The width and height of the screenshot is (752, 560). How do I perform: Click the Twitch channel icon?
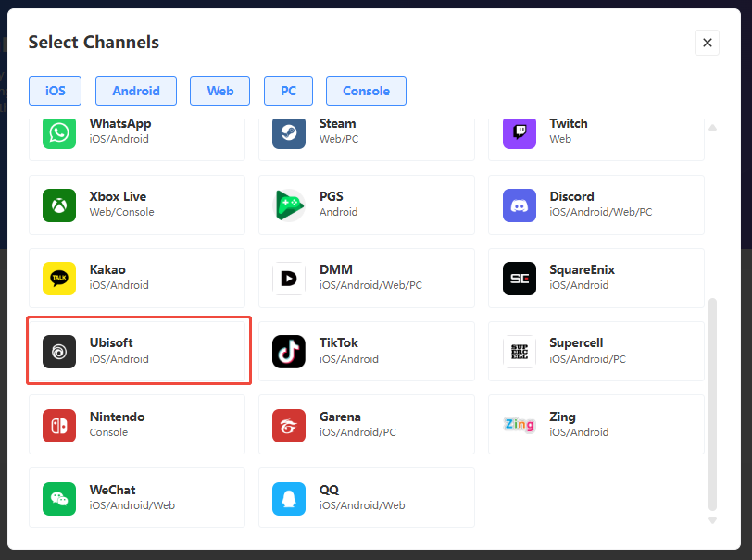pos(519,131)
